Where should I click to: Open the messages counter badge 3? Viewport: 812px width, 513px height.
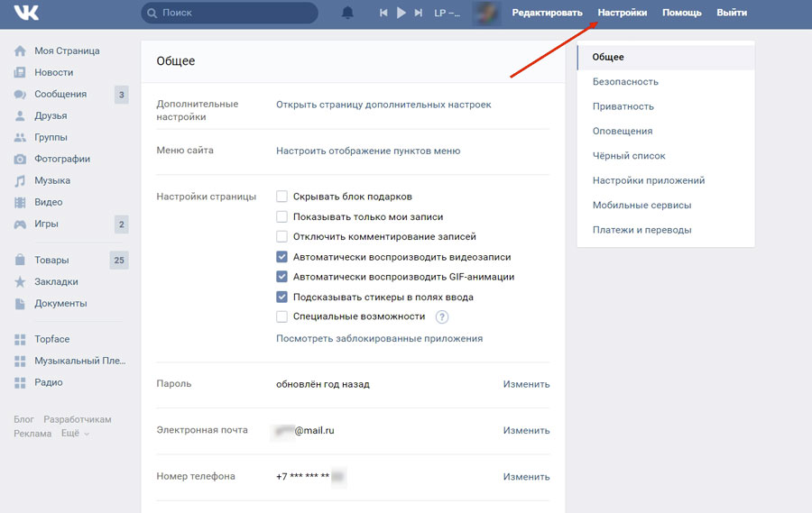[x=121, y=95]
